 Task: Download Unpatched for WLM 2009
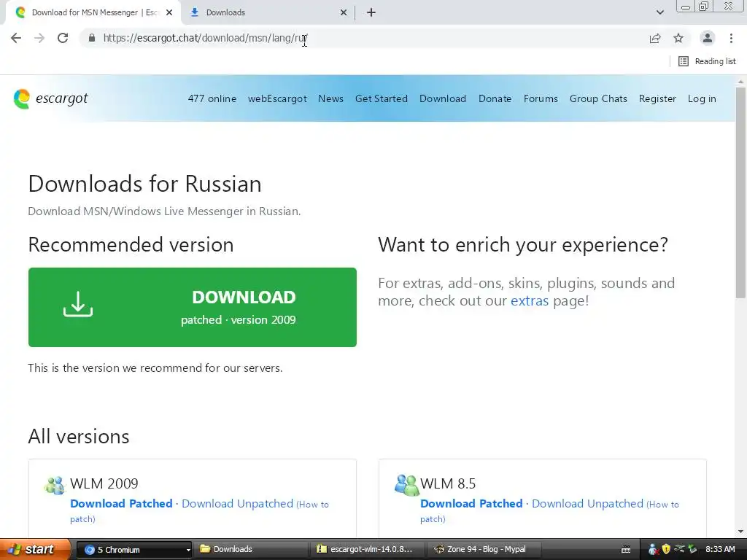(x=237, y=503)
